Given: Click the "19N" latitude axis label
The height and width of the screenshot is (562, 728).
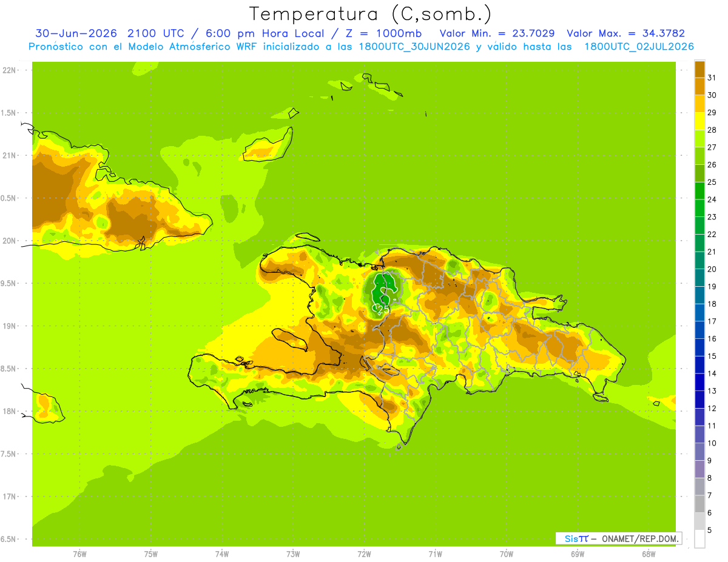Looking at the screenshot, I should point(10,326).
